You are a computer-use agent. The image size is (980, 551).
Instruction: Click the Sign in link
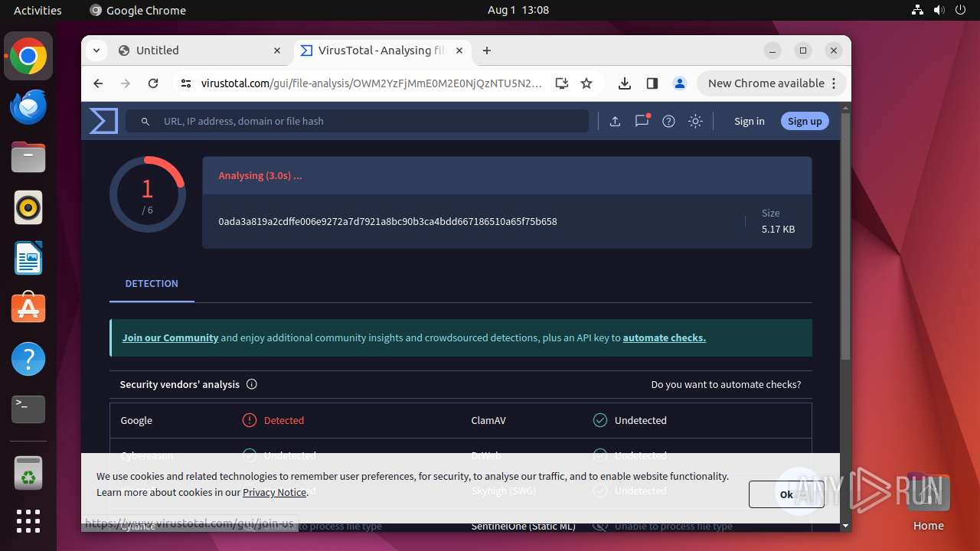coord(749,121)
